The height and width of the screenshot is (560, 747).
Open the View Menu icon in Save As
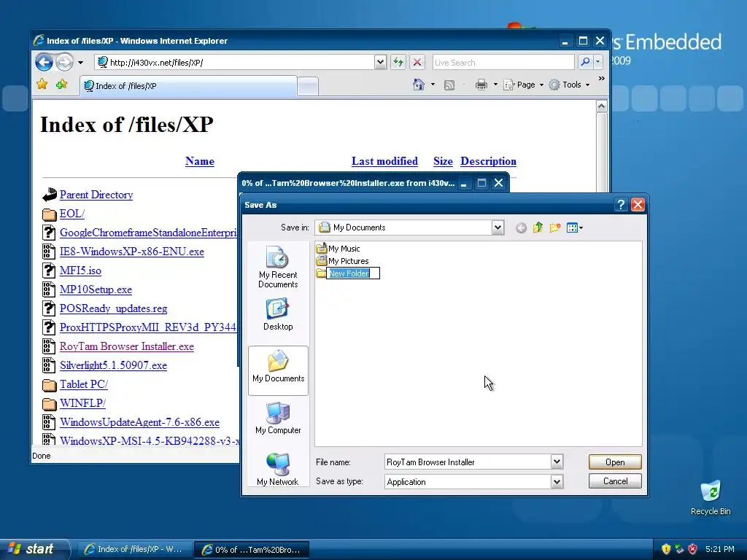(x=574, y=227)
